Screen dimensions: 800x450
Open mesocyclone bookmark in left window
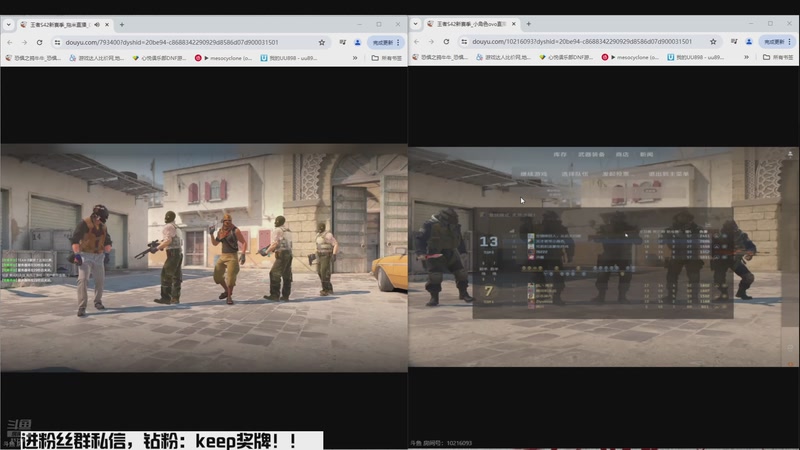(223, 58)
